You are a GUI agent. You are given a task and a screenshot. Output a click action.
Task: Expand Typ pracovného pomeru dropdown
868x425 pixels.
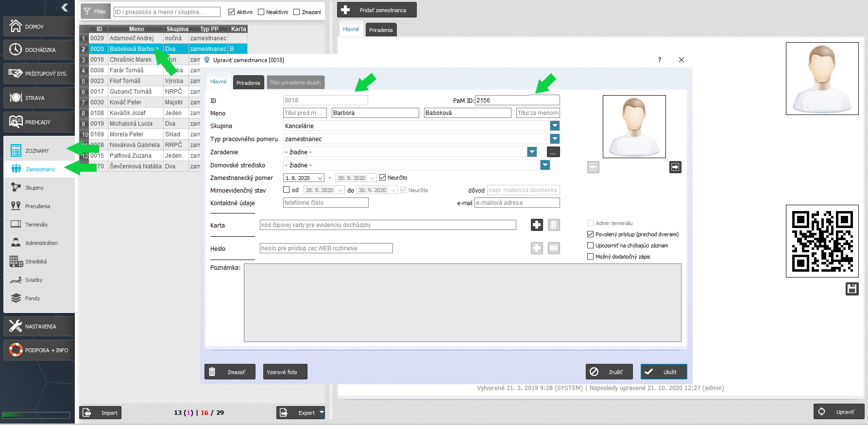coord(555,139)
